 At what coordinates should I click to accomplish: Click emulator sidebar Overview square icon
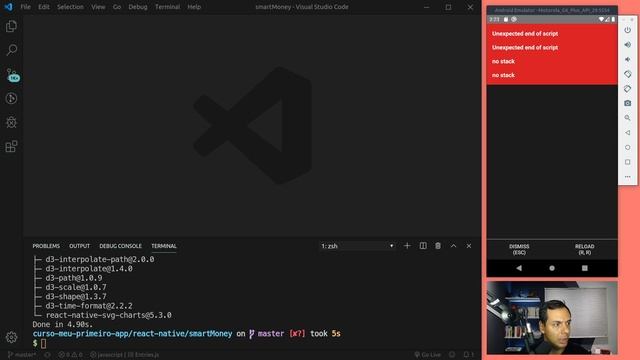627,162
